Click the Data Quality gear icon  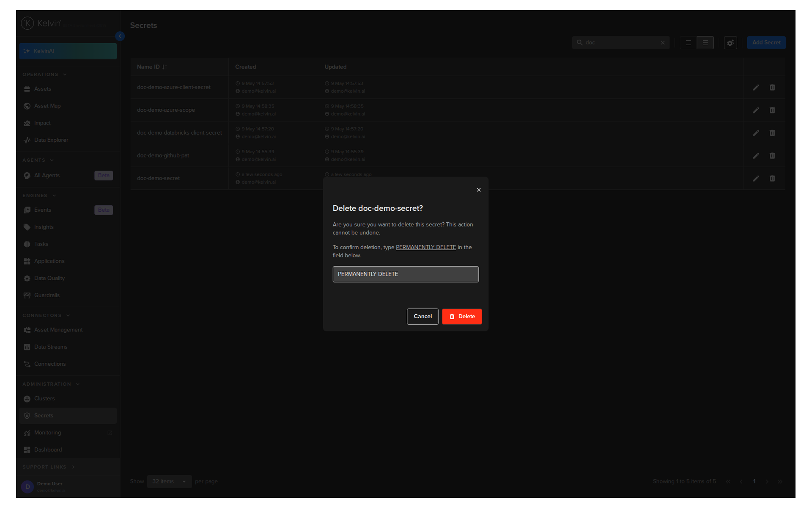coord(27,278)
